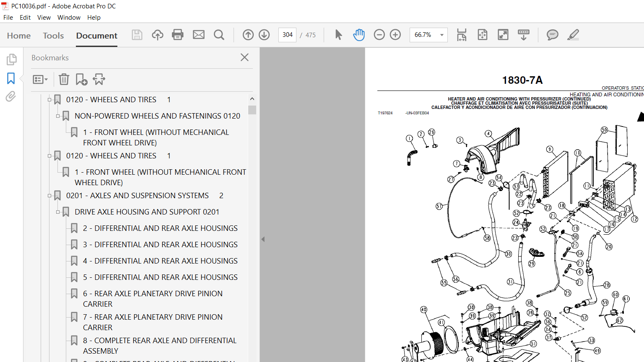Collapse first 0120 - WHEELS AND TIRES bookmark
Screen dimensions: 644x362
pos(49,100)
